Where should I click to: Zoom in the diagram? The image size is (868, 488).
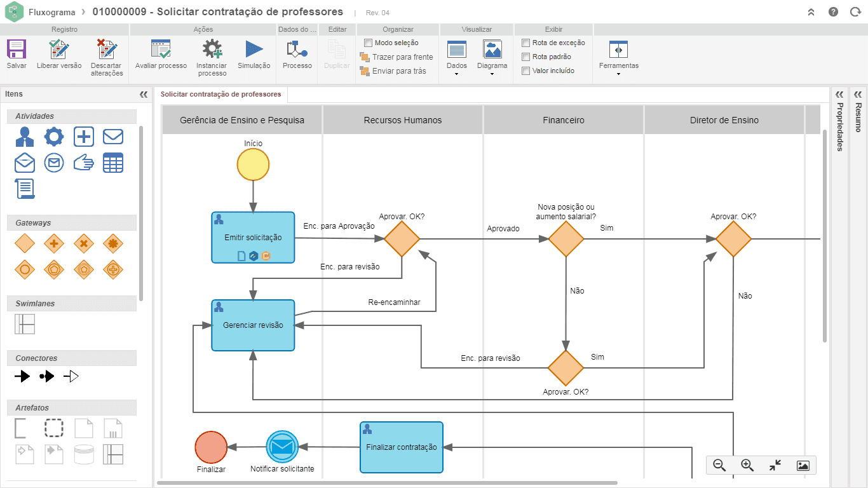[x=747, y=465]
